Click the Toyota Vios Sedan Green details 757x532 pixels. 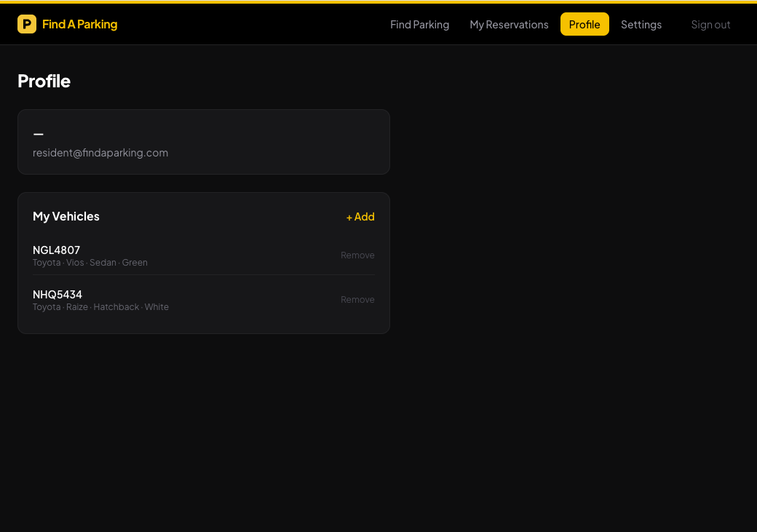(90, 263)
